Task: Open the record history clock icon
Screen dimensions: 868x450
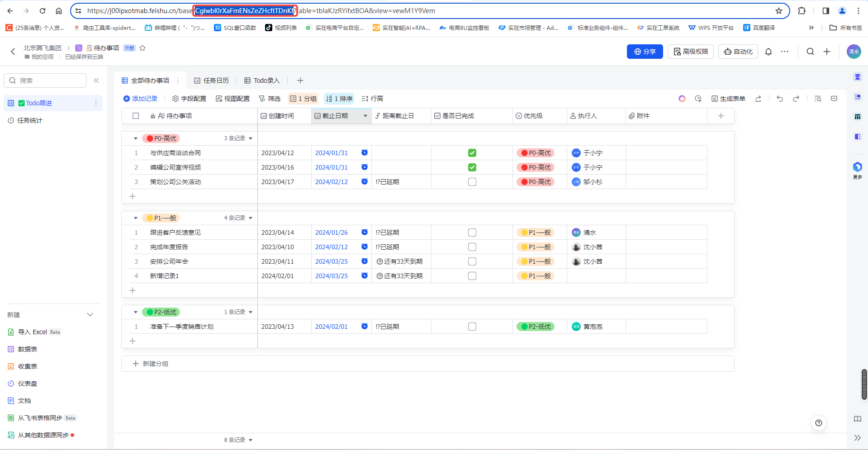Action: (x=698, y=99)
